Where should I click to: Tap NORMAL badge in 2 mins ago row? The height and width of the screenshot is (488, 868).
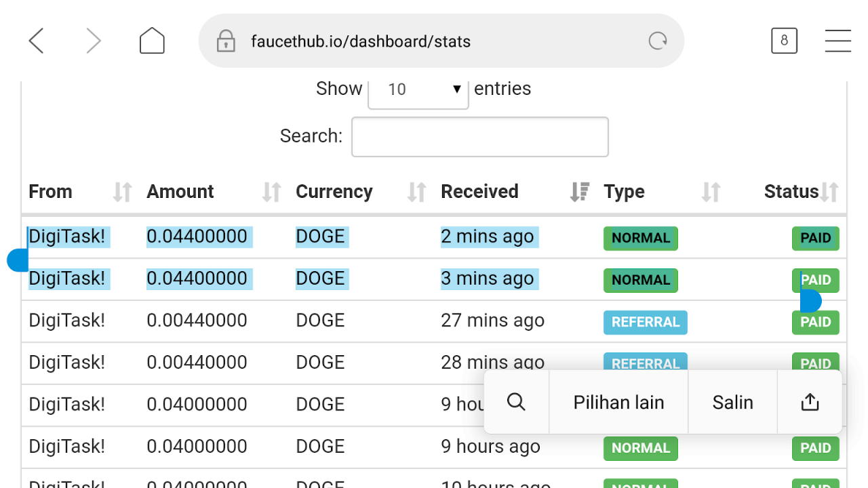(x=641, y=238)
